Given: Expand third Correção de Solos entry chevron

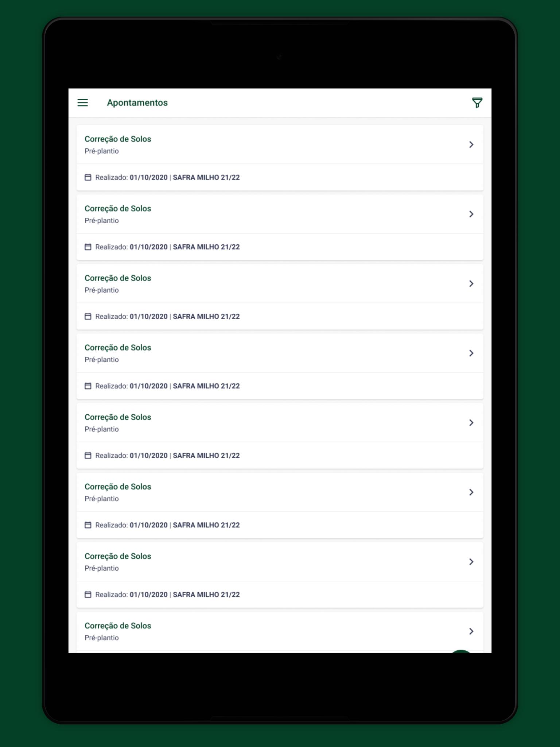Looking at the screenshot, I should click(x=471, y=284).
